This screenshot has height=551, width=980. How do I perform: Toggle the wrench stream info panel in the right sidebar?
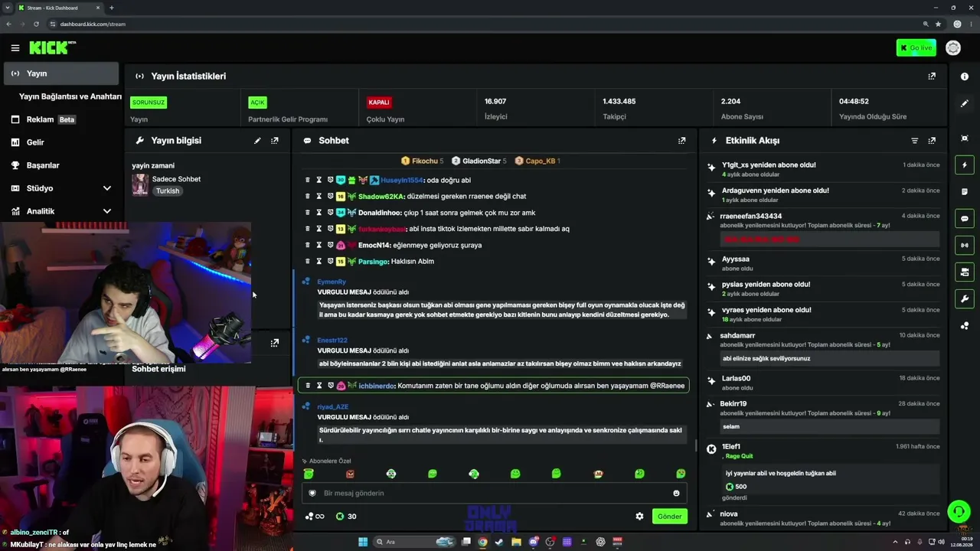click(965, 299)
